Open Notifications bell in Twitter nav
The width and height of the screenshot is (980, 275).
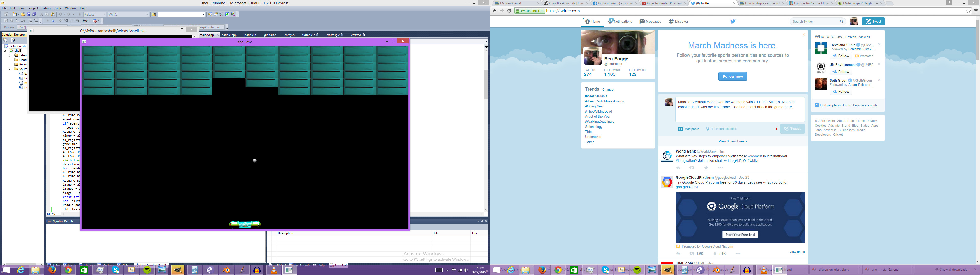coord(611,21)
